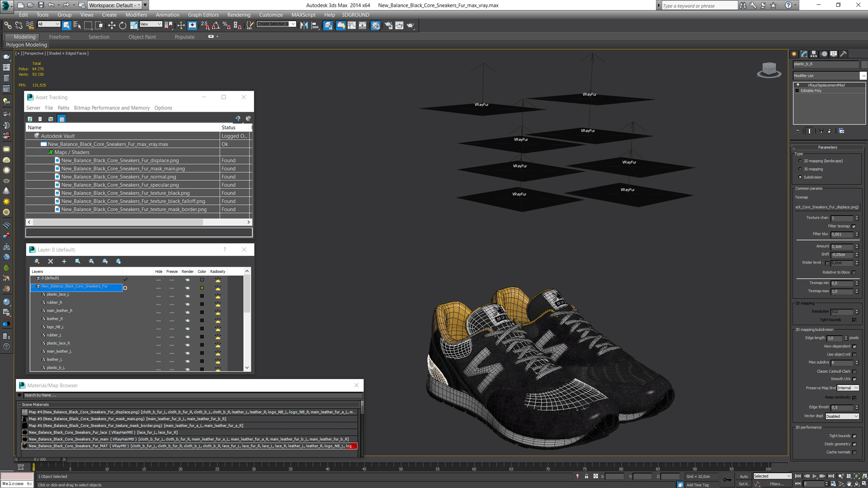Expand Editable Poly in modifier stack
This screenshot has width=868, height=488.
click(797, 91)
